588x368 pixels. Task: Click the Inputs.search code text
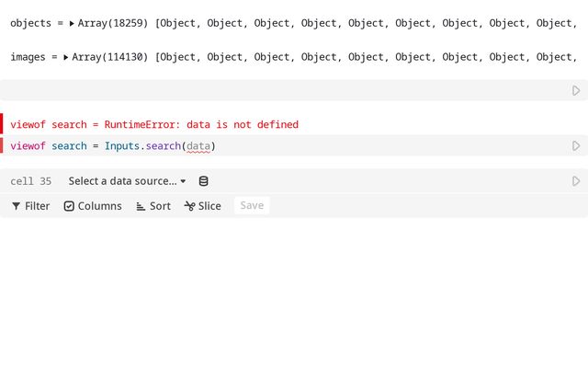click(142, 146)
